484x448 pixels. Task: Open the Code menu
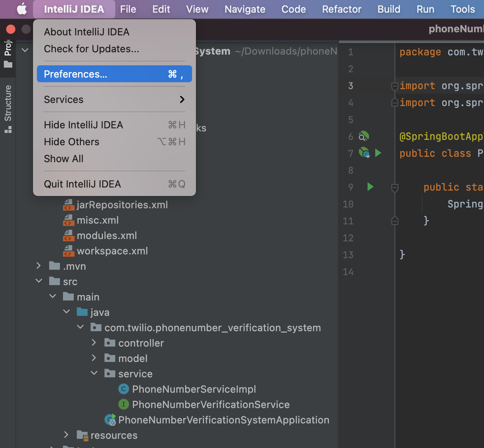tap(293, 9)
